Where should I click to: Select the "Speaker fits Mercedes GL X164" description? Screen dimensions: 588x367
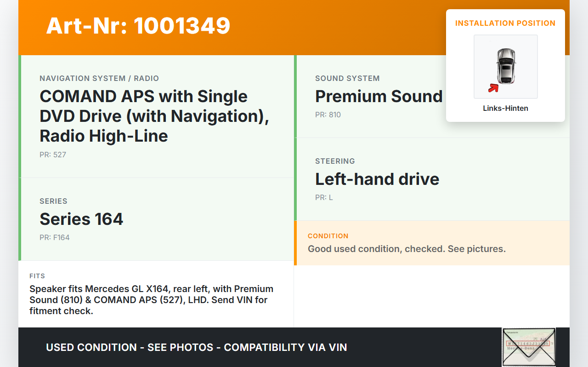[x=152, y=300]
